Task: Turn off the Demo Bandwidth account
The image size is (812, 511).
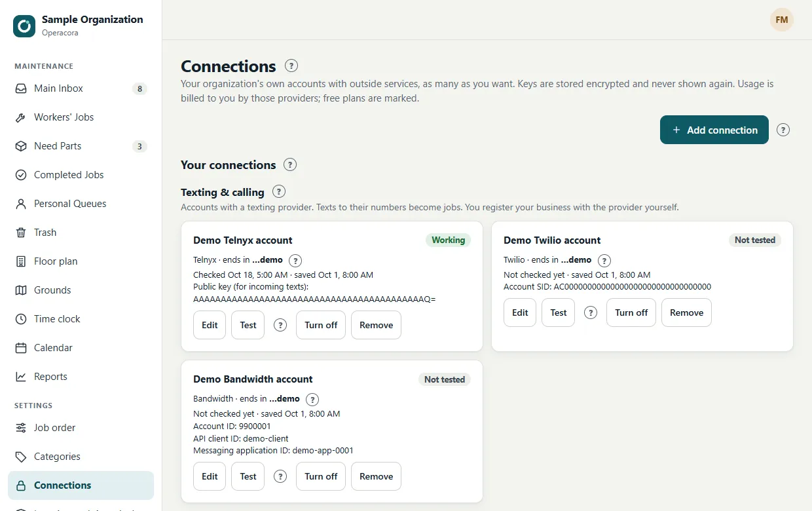Action: [x=321, y=476]
